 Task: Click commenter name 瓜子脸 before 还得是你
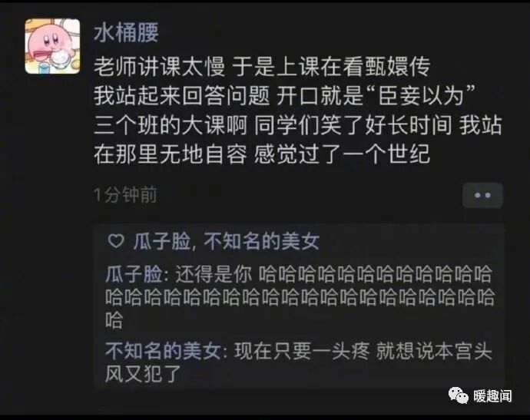pos(134,274)
